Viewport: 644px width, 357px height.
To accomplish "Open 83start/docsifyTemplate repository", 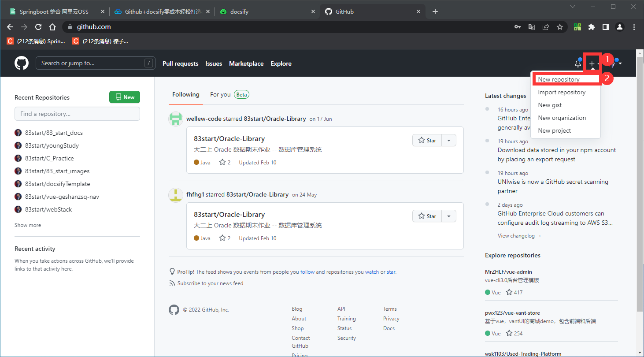I will pos(58,184).
